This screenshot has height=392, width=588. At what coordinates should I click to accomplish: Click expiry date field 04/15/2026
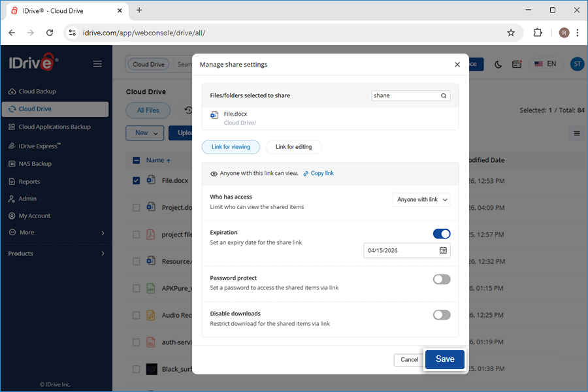[406, 250]
